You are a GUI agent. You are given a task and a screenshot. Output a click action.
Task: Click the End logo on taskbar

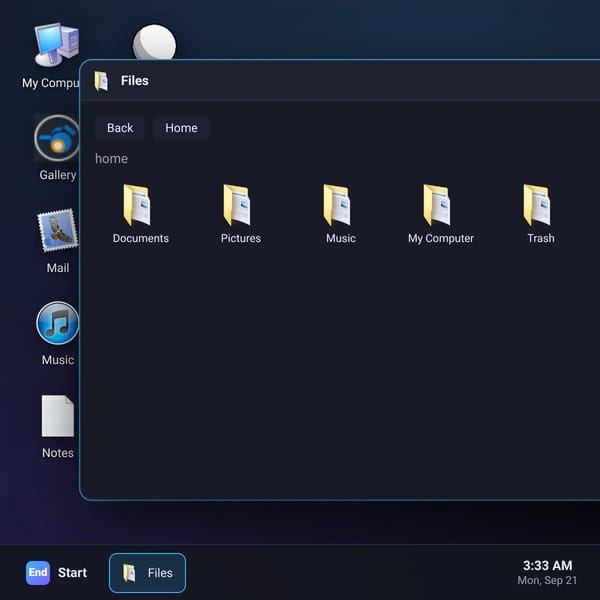tap(38, 573)
